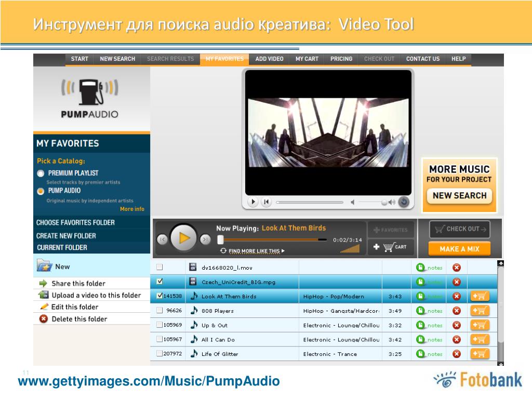
Task: Play the video in the video player
Action: [x=253, y=202]
